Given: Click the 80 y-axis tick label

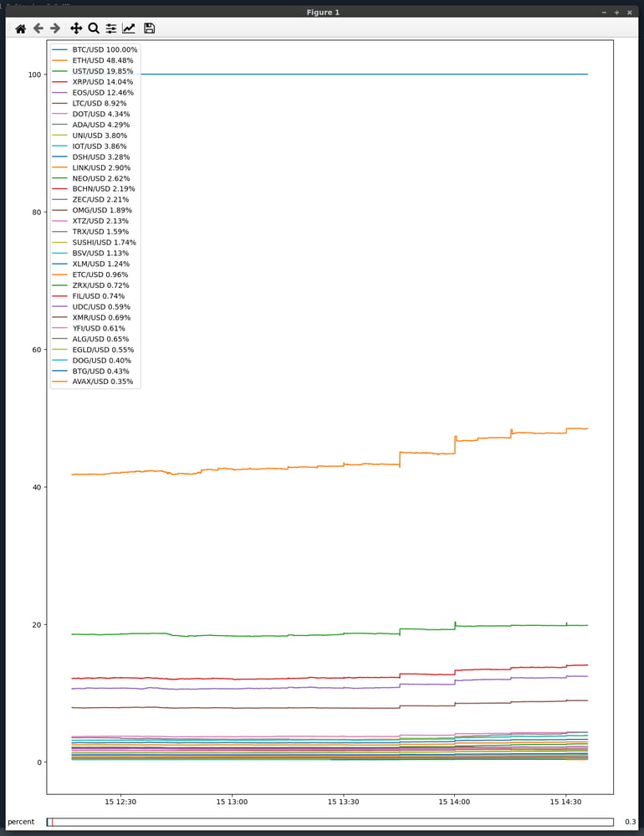Looking at the screenshot, I should coord(37,213).
